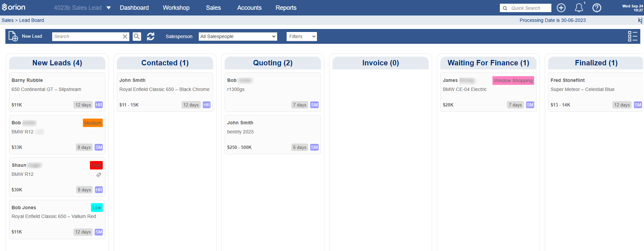The height and width of the screenshot is (251, 644).
Task: Click the Processing Date text
Action: (x=553, y=20)
